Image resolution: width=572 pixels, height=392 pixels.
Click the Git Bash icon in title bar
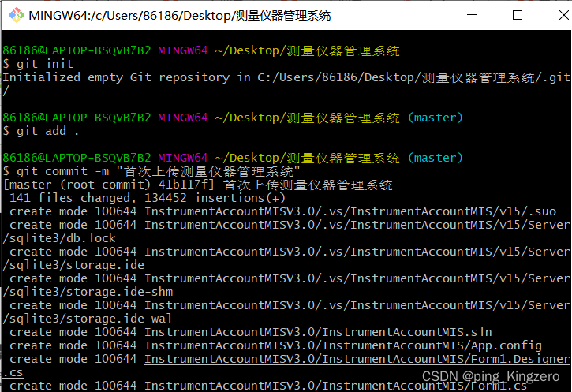(x=16, y=15)
